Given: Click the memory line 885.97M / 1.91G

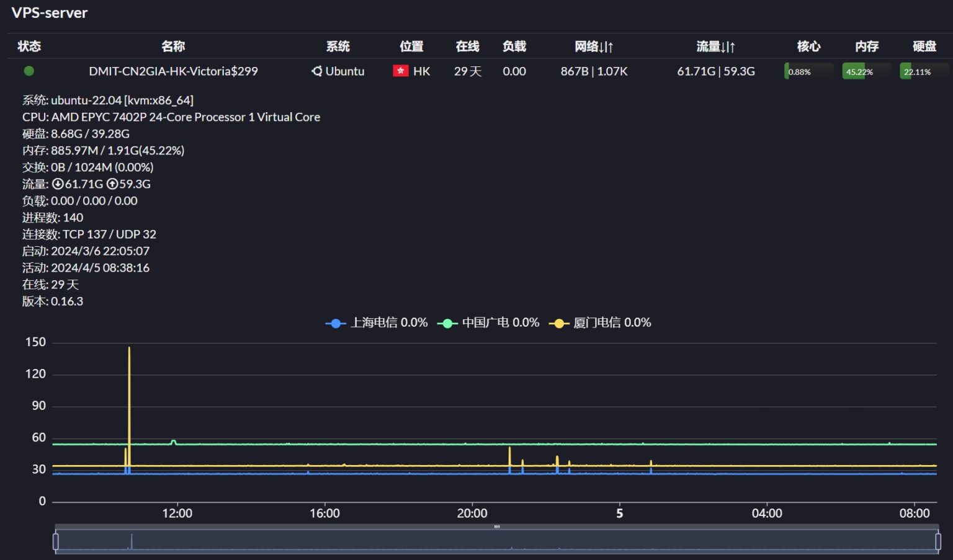Looking at the screenshot, I should coord(103,150).
